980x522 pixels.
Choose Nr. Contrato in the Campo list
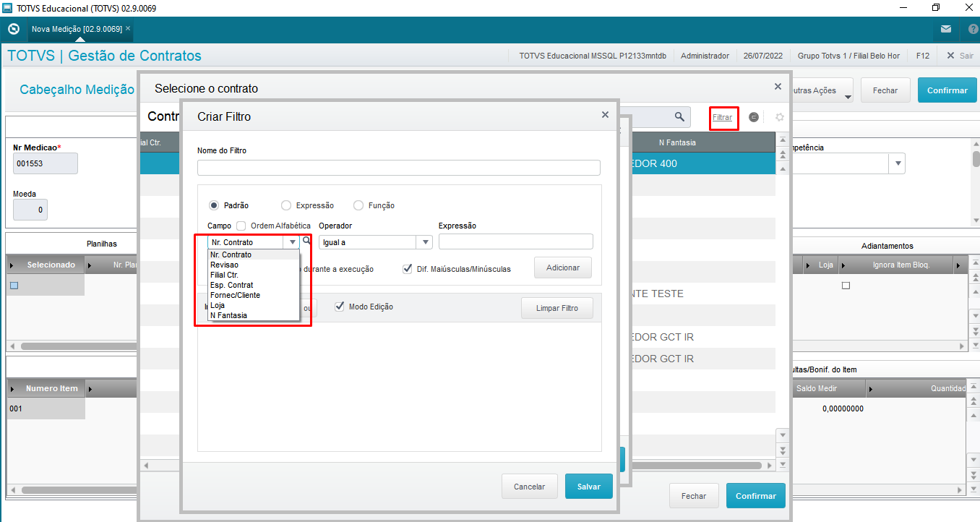click(253, 254)
